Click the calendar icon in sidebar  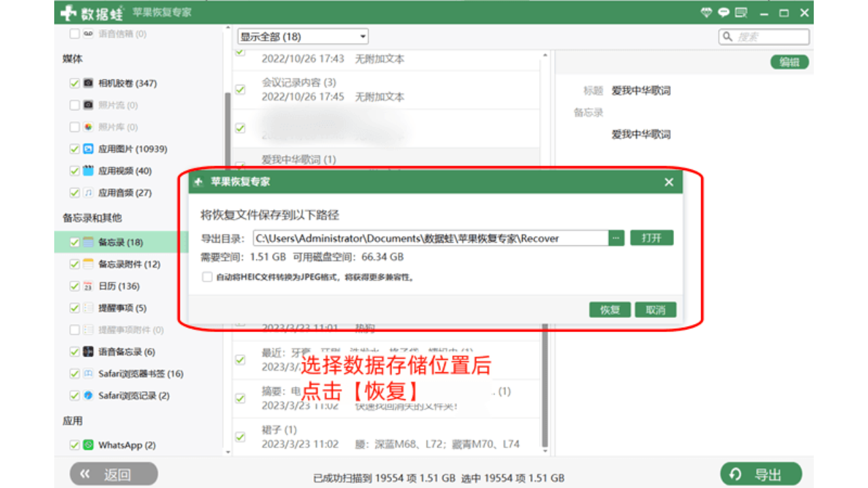88,286
